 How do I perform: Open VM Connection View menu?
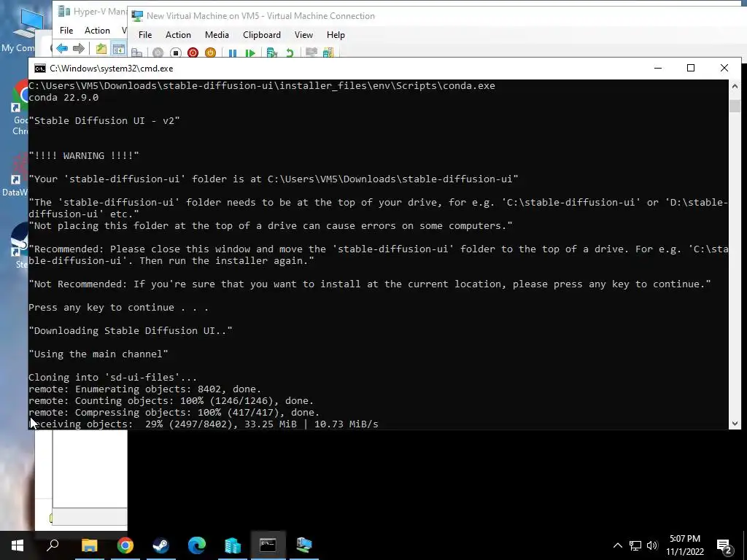[303, 35]
